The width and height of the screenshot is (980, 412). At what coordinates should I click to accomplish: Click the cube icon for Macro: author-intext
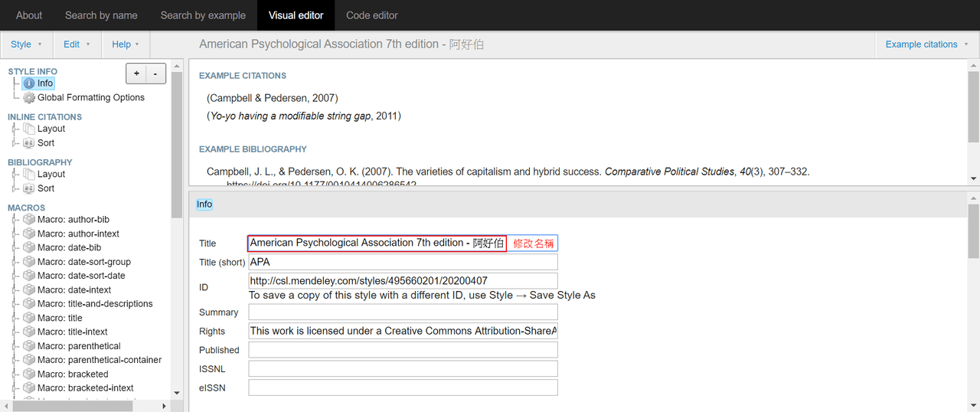[x=29, y=234]
